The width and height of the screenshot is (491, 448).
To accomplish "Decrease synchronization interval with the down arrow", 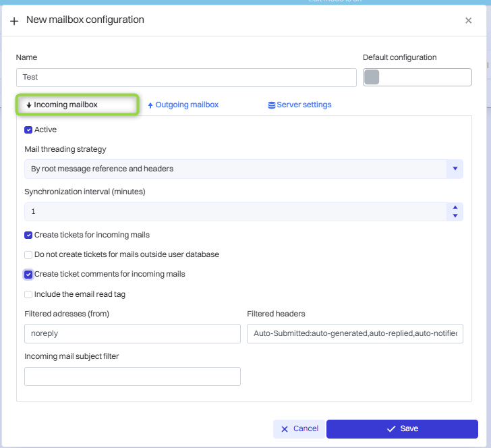I will click(x=455, y=216).
